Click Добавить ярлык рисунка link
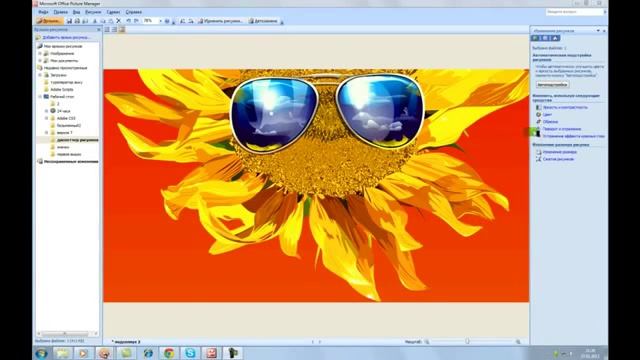 66,38
